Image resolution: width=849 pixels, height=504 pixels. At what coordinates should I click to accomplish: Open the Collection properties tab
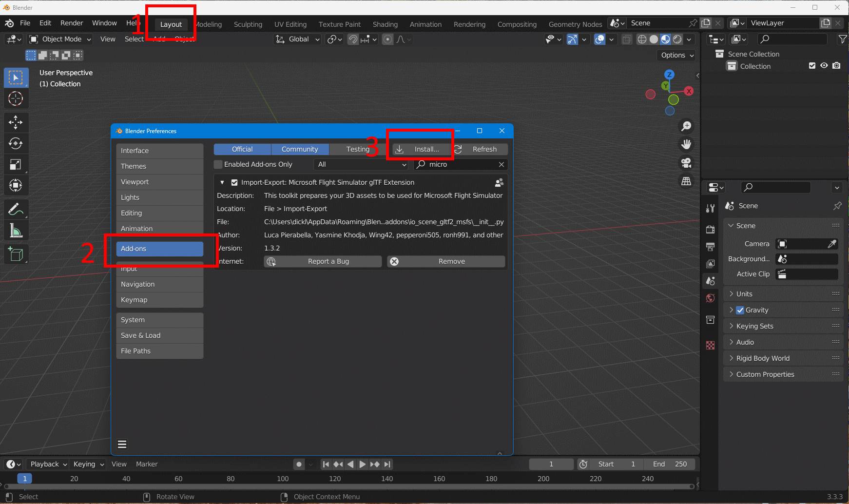(711, 320)
